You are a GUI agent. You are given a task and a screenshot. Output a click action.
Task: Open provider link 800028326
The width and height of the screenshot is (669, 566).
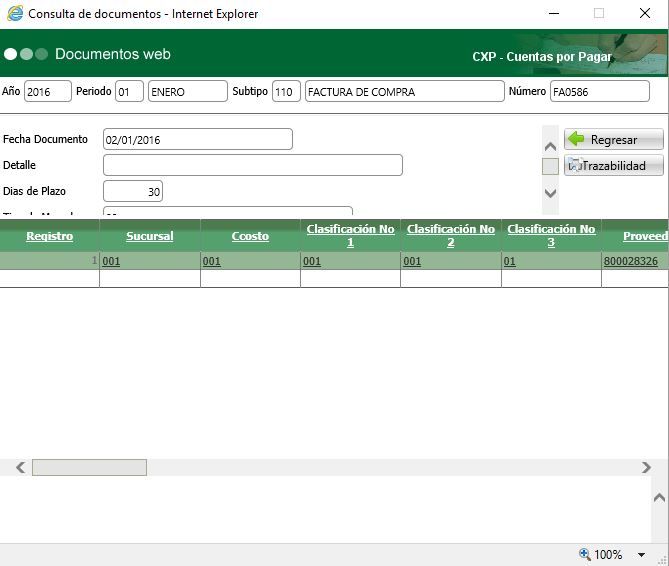point(630,261)
